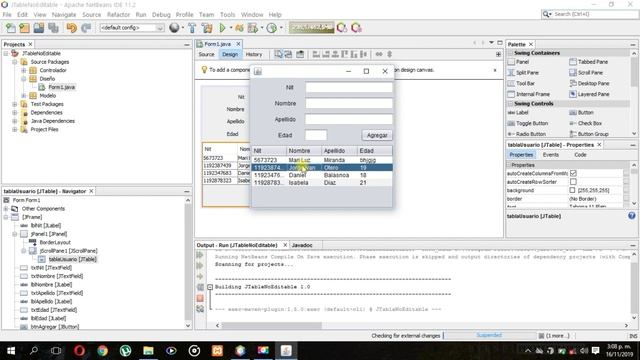
Task: Click the Chrome icon in the taskbar
Action: 102,351
